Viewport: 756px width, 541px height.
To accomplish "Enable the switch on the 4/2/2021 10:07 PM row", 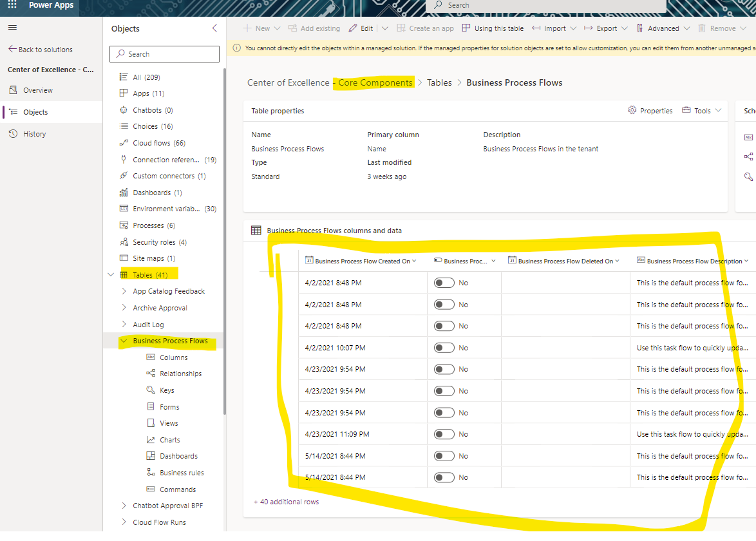I will coord(444,347).
